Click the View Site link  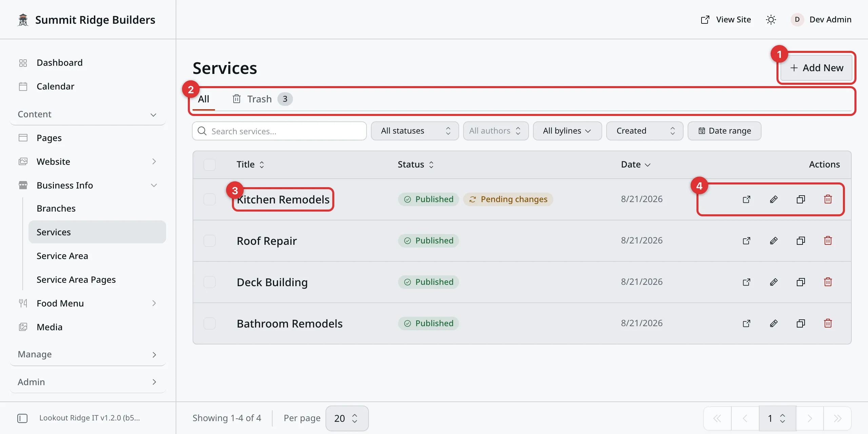[x=726, y=20]
